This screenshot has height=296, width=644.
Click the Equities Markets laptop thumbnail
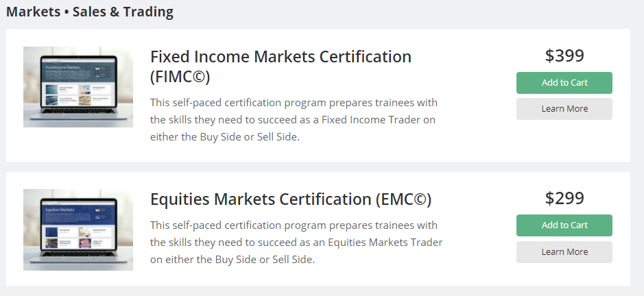tap(77, 230)
